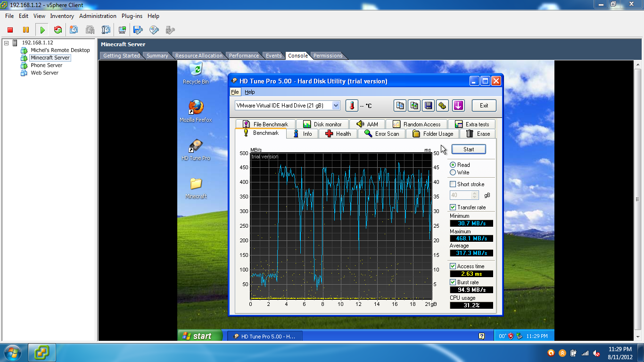
Task: Open HD Tune options gear icon
Action: coord(442,106)
